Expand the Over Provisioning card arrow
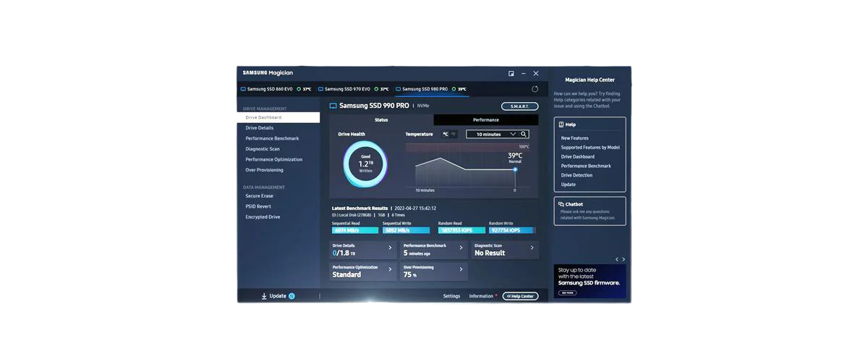 tap(461, 270)
